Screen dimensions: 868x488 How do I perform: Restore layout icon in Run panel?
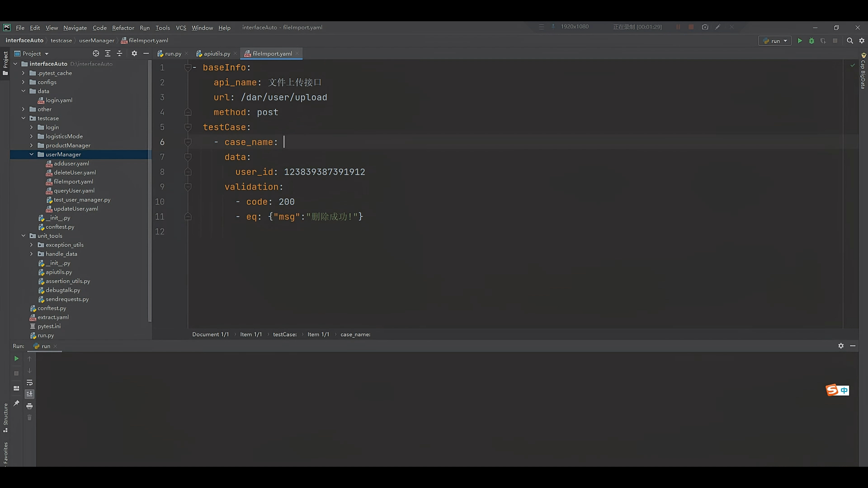[x=16, y=388]
